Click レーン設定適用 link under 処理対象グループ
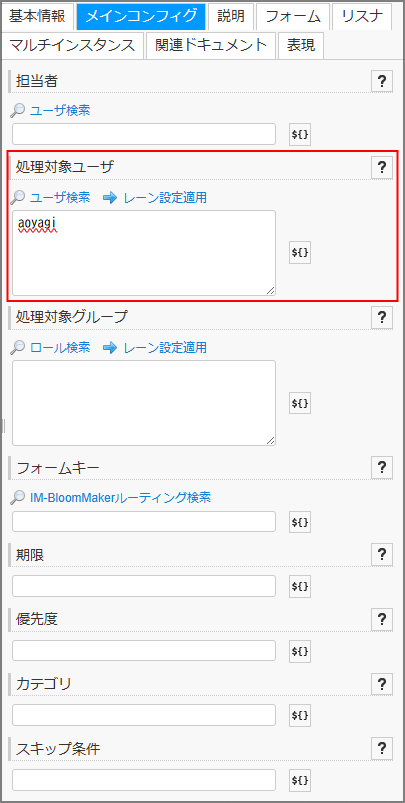 [165, 348]
